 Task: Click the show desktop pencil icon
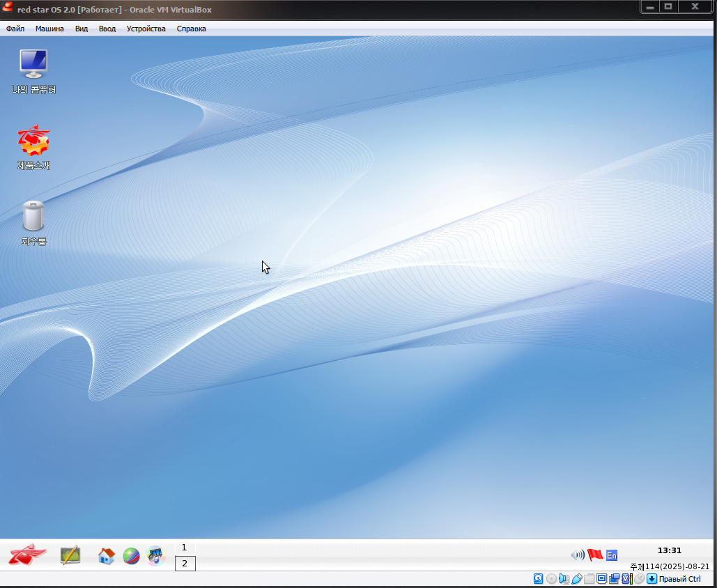click(x=70, y=555)
